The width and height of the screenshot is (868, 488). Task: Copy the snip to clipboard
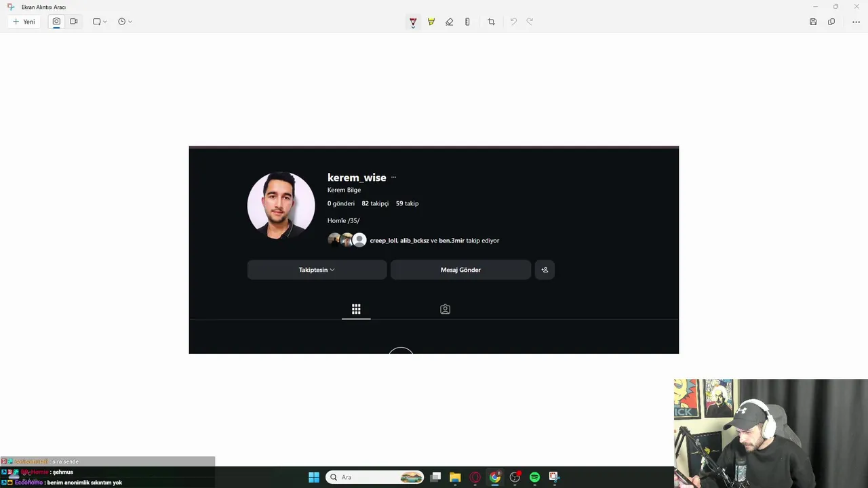point(831,22)
